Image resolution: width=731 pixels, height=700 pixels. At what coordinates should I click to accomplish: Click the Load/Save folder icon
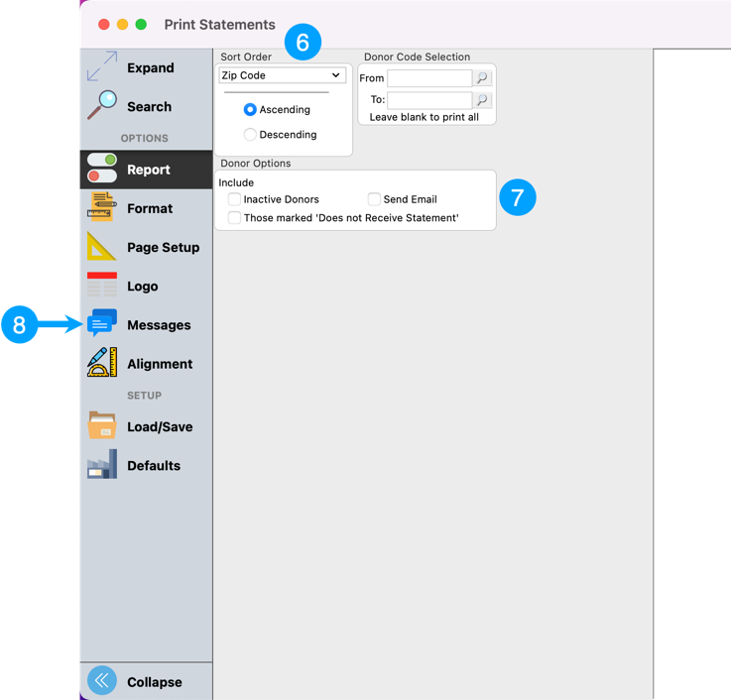coord(102,426)
